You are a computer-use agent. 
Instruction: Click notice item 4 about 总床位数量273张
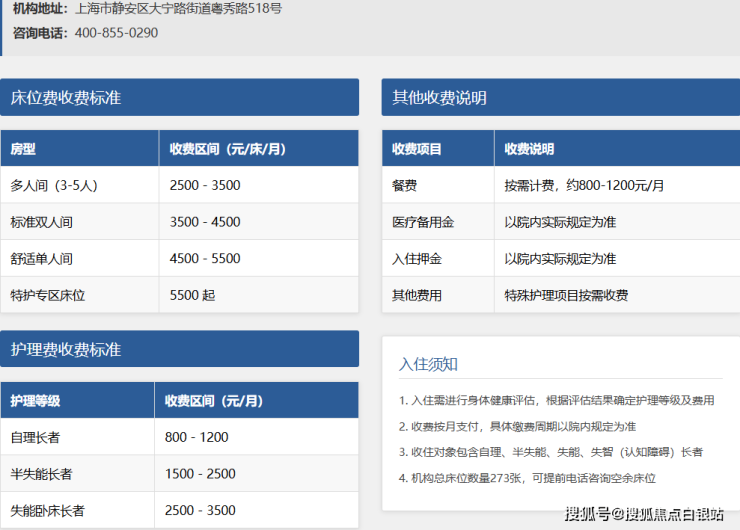(527, 479)
